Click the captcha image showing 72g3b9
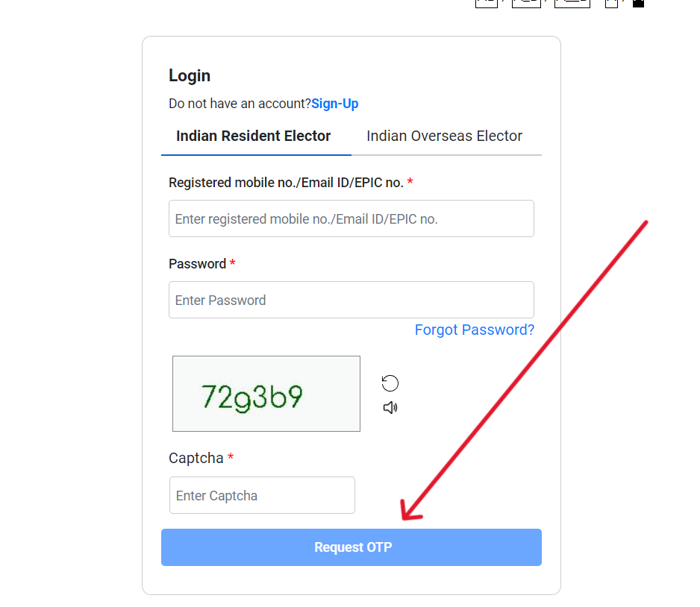 pyautogui.click(x=266, y=394)
